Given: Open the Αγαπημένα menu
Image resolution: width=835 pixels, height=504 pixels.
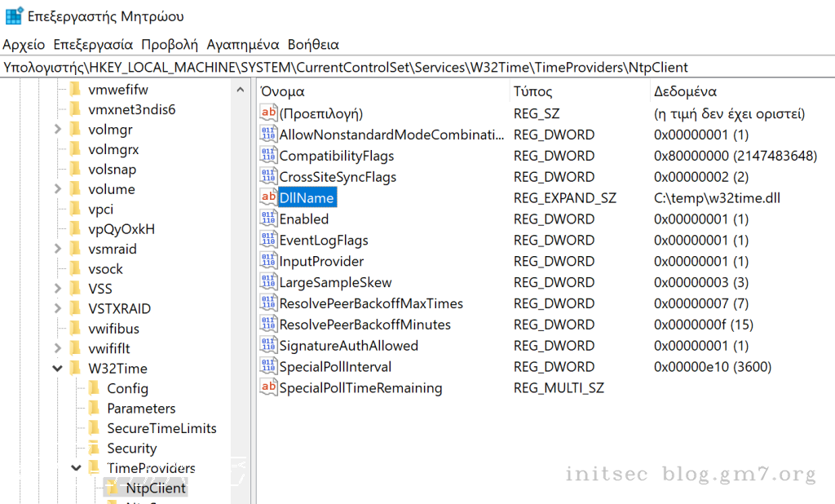Looking at the screenshot, I should (x=243, y=45).
